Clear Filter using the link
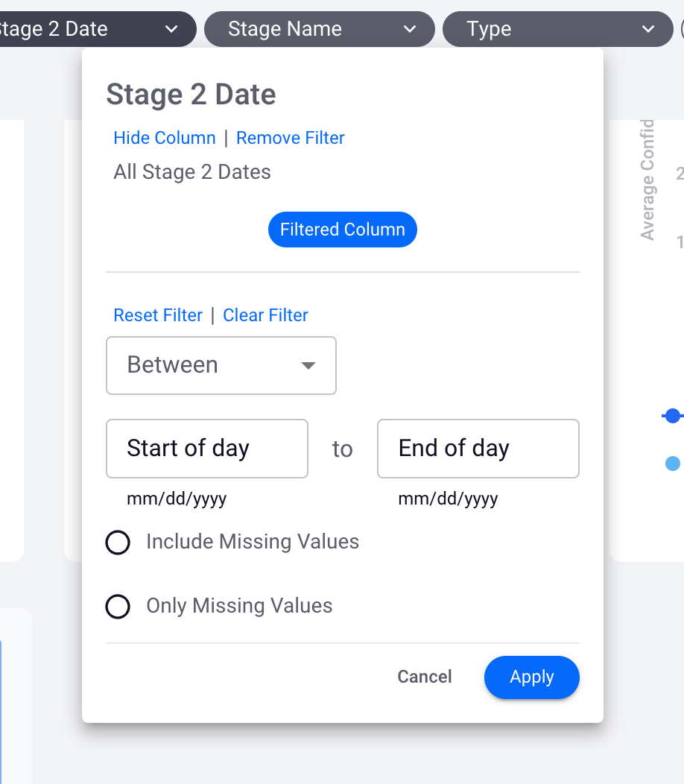The height and width of the screenshot is (784, 684). coord(265,315)
